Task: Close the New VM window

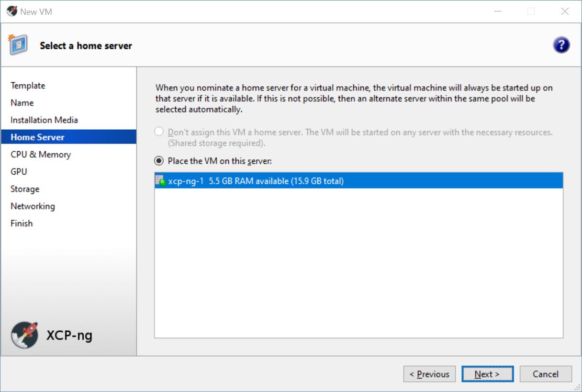Action: click(565, 11)
